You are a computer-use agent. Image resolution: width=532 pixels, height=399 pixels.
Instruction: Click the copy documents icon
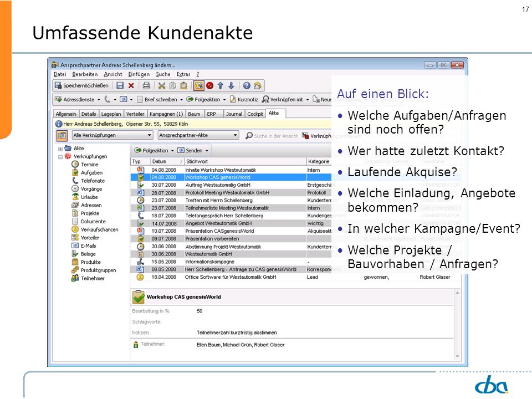tap(173, 85)
